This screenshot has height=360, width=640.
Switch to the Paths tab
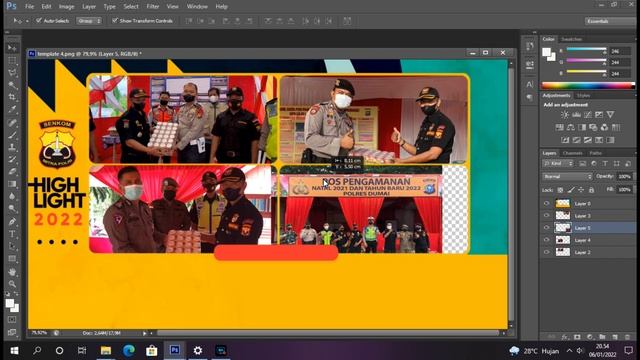[x=596, y=153]
